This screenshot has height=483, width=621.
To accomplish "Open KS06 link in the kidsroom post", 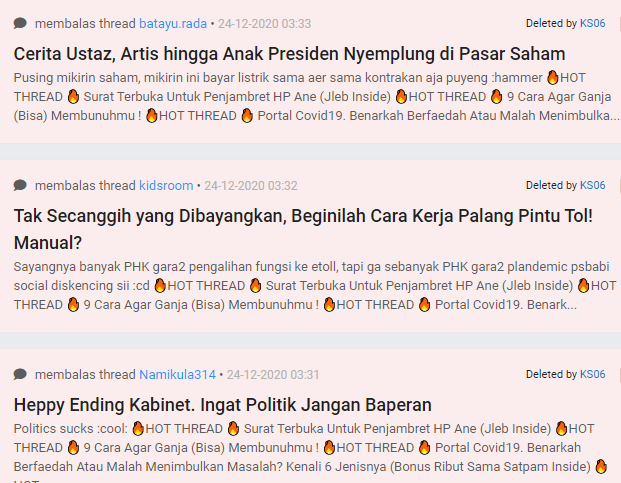I will point(592,185).
